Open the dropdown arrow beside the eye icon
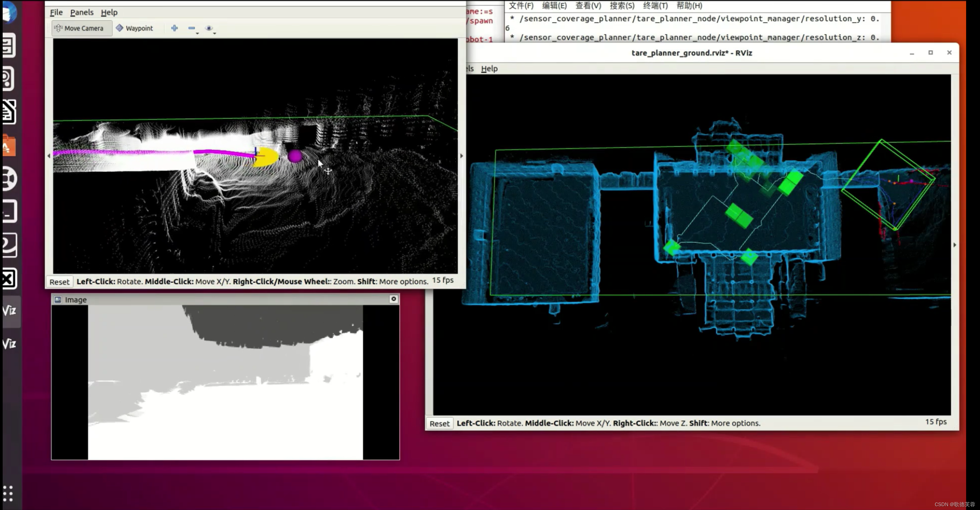Screen dimensions: 980x510 (x=214, y=33)
